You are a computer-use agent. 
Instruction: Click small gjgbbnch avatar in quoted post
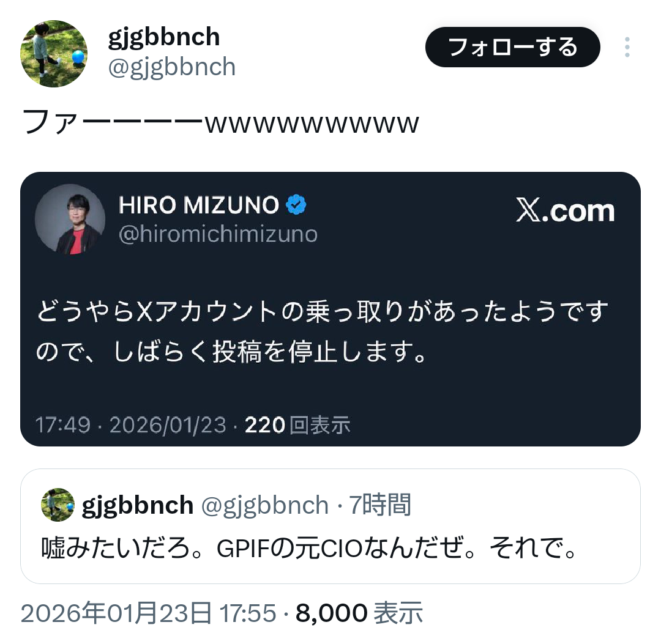pos(58,505)
